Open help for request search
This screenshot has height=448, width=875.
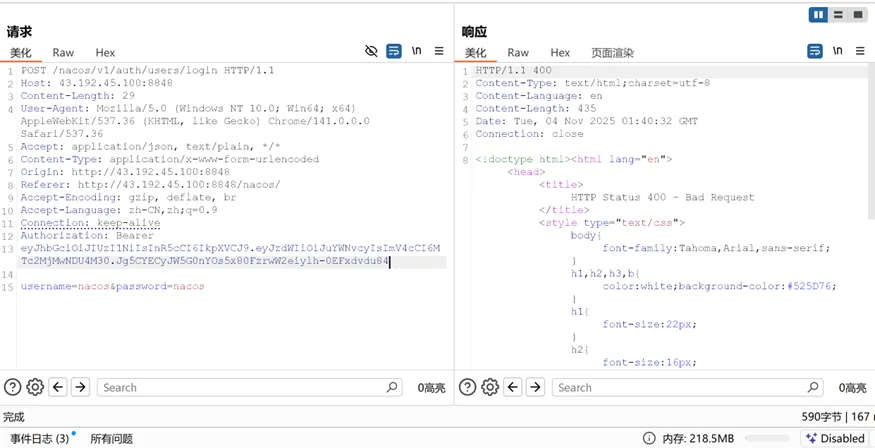13,387
